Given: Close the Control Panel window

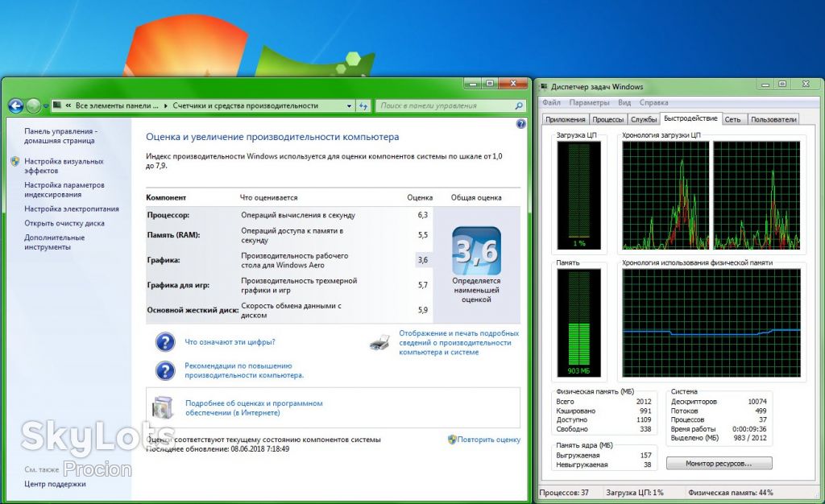Looking at the screenshot, I should [513, 84].
